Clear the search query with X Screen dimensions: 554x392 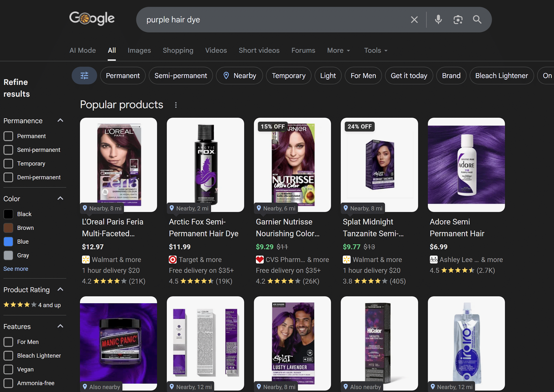pos(414,20)
